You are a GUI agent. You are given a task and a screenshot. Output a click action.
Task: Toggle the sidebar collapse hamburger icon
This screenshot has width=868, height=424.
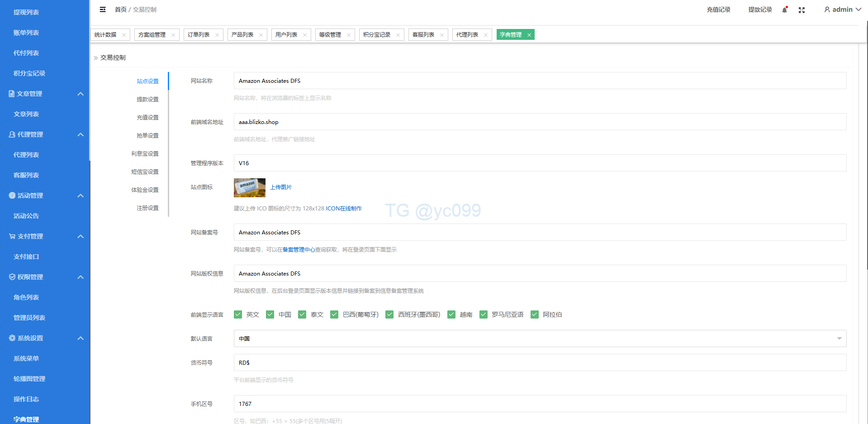[x=103, y=10]
